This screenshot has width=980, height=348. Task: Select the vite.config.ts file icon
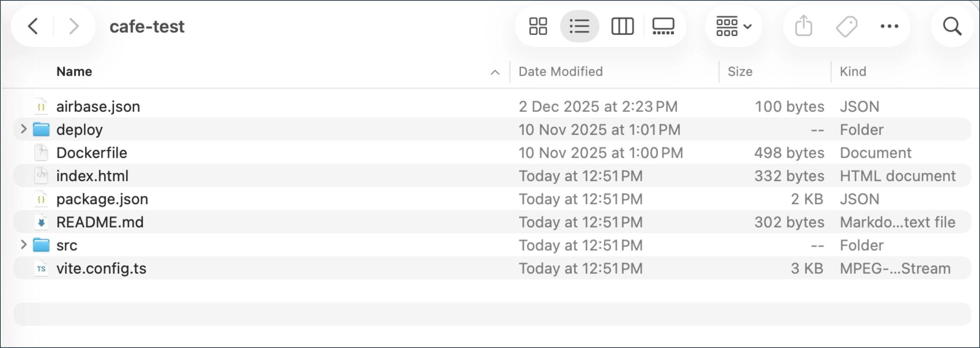tap(41, 268)
